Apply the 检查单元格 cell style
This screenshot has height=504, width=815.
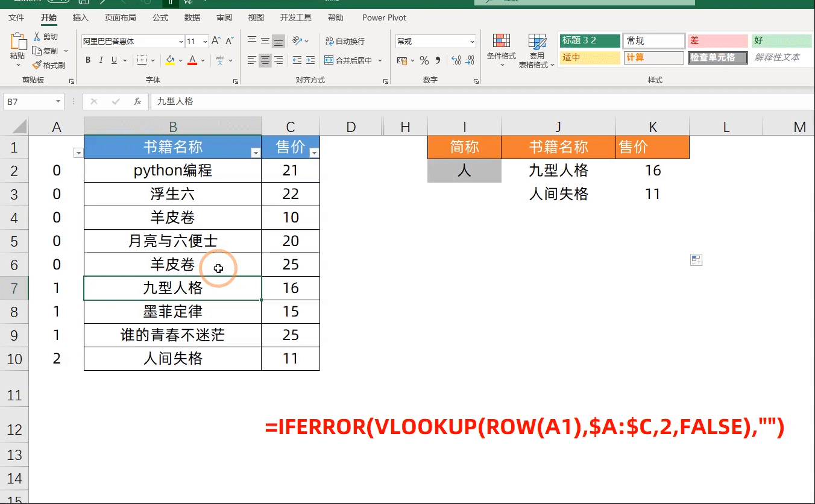[718, 58]
